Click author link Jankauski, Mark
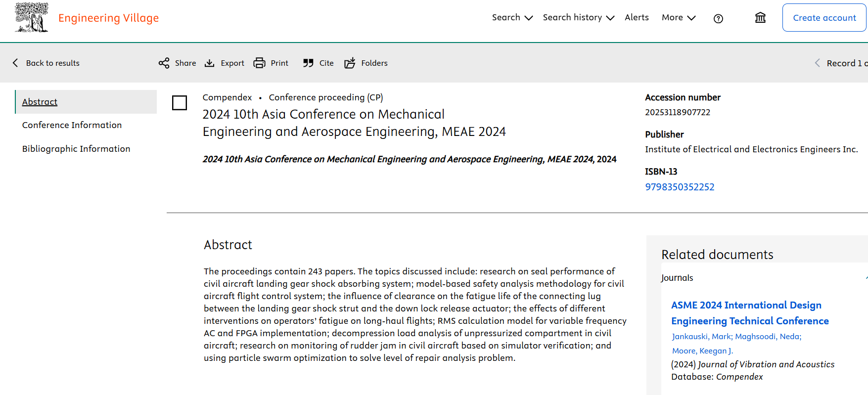 click(701, 337)
